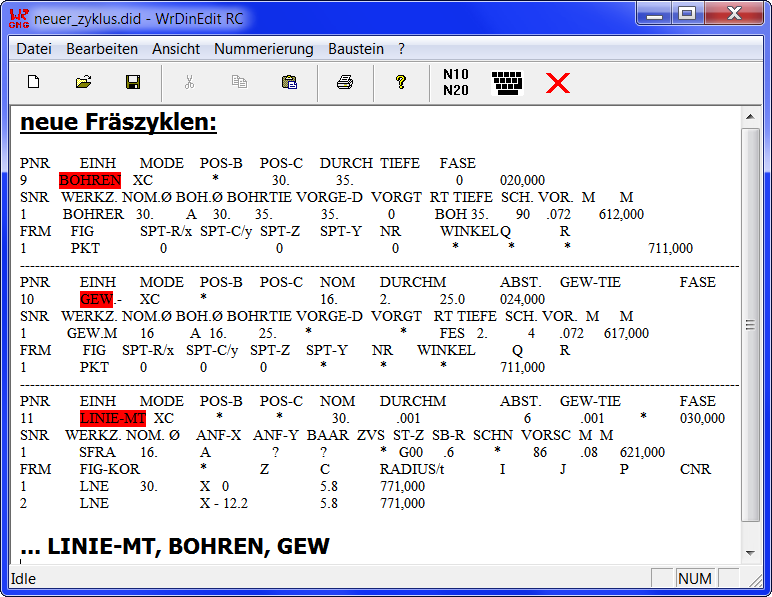Print the document with the printer icon

(345, 82)
